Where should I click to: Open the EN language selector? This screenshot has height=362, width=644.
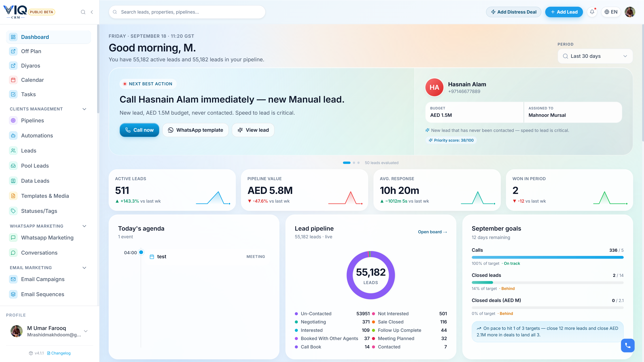point(611,12)
